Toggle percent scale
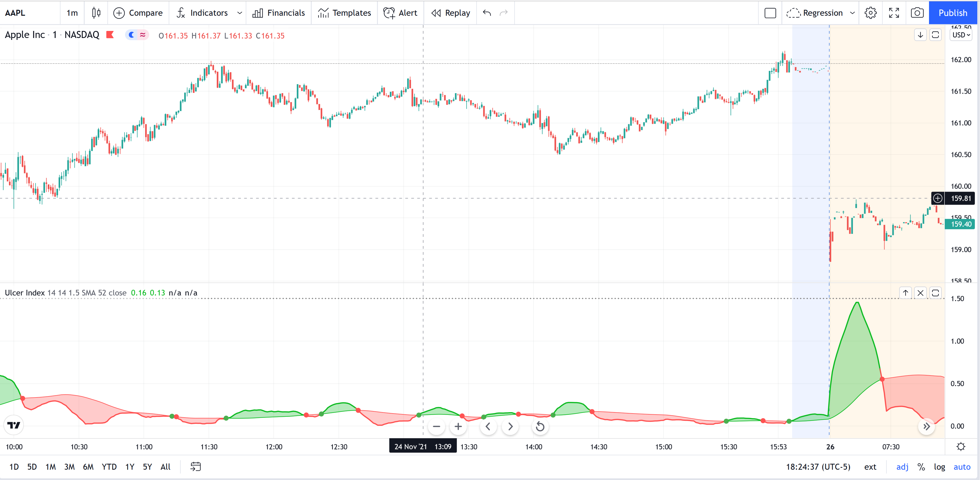Image resolution: width=980 pixels, height=480 pixels. (x=921, y=467)
